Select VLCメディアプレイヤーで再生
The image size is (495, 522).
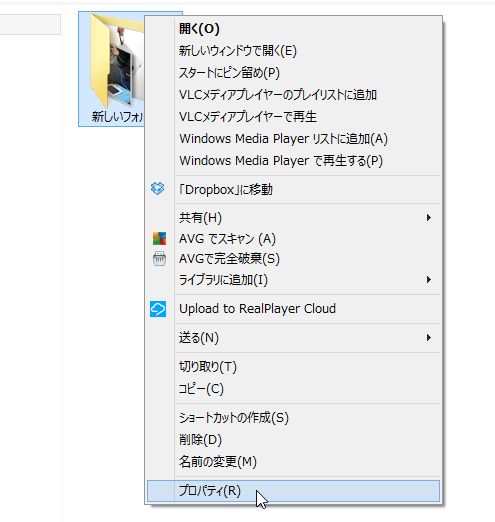pos(293,117)
